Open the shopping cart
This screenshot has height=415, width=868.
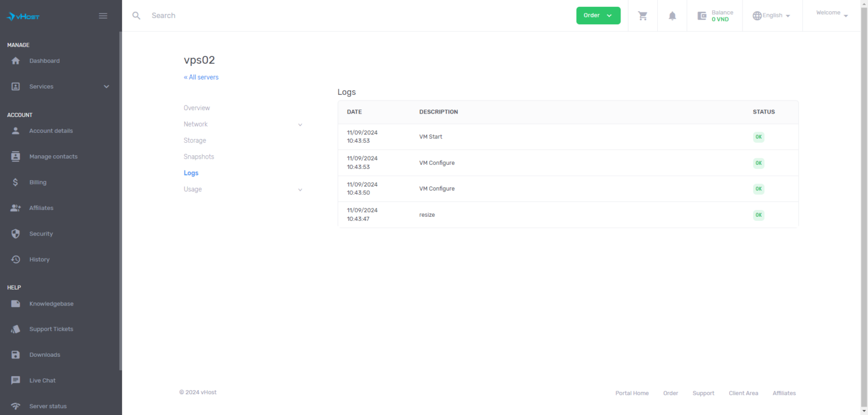(x=643, y=16)
